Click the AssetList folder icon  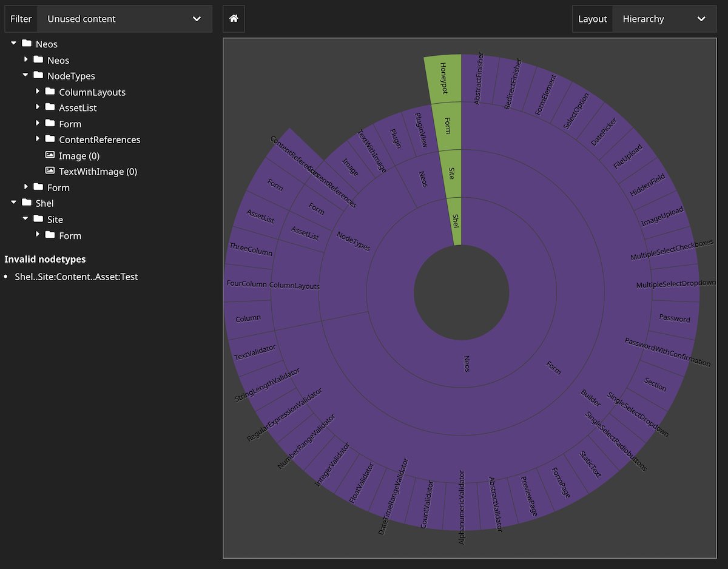point(50,107)
